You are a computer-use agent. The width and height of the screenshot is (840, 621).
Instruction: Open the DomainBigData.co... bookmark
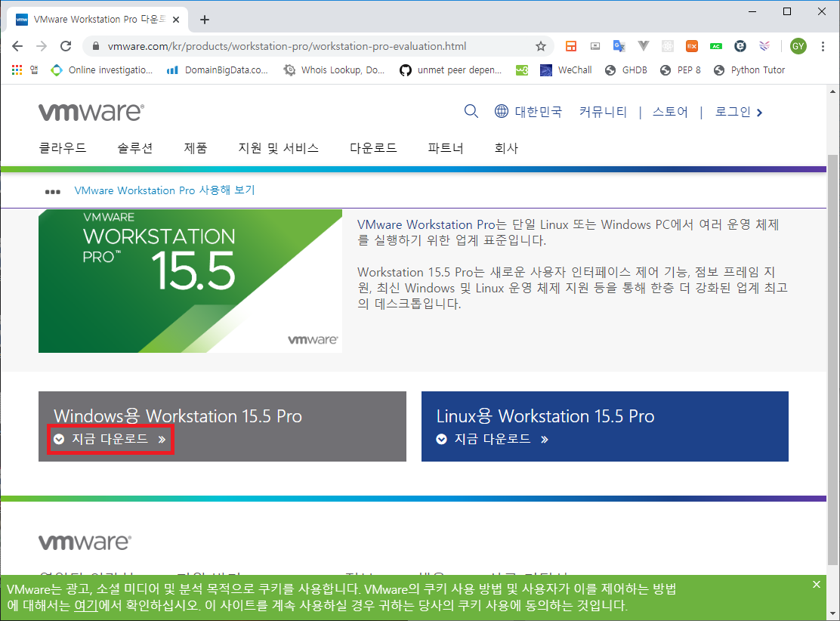coord(218,70)
